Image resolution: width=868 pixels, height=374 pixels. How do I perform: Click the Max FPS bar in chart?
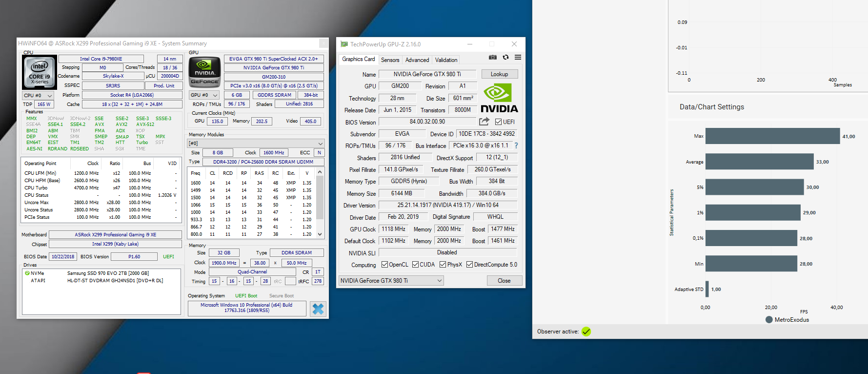click(772, 136)
